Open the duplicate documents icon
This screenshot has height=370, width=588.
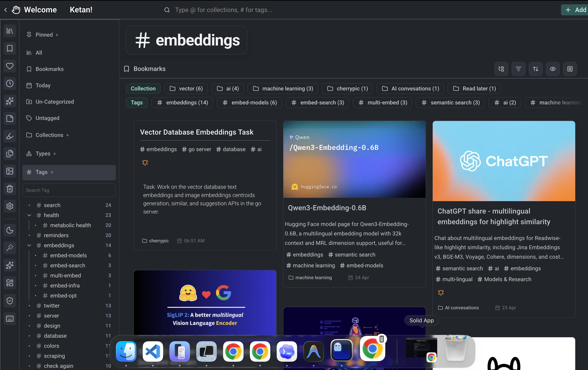(10, 154)
